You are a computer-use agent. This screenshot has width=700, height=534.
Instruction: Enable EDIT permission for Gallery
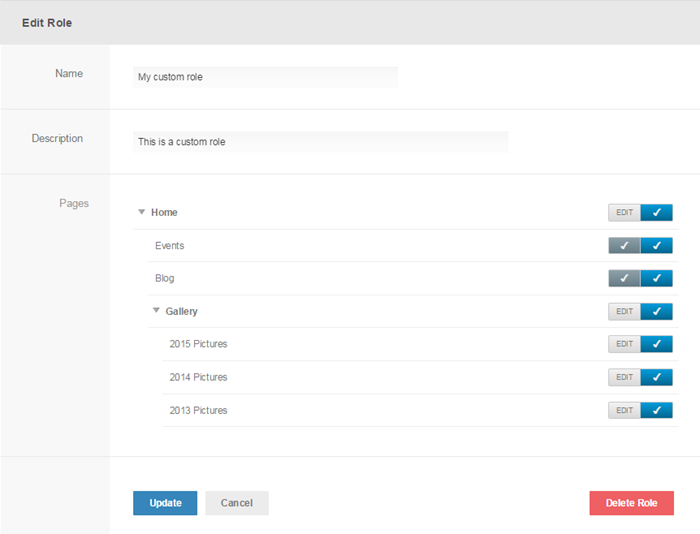click(624, 311)
